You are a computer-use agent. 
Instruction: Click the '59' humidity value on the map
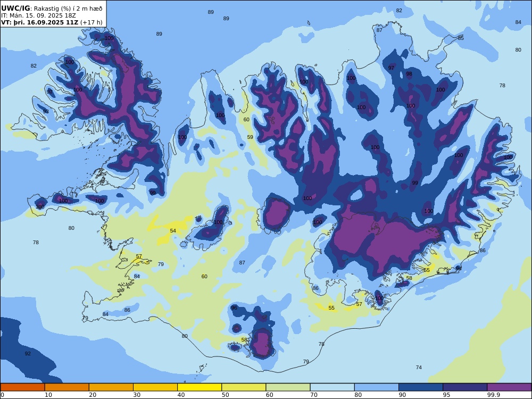pyautogui.click(x=250, y=137)
